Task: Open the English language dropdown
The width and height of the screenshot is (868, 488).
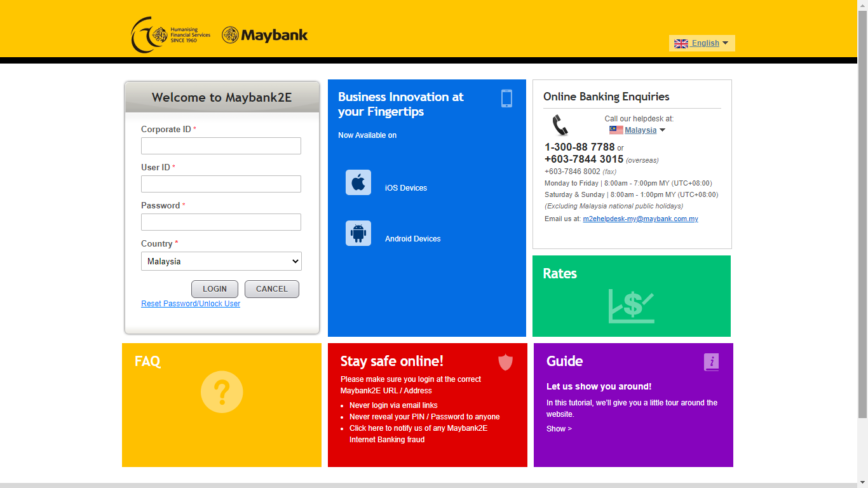Action: coord(702,43)
